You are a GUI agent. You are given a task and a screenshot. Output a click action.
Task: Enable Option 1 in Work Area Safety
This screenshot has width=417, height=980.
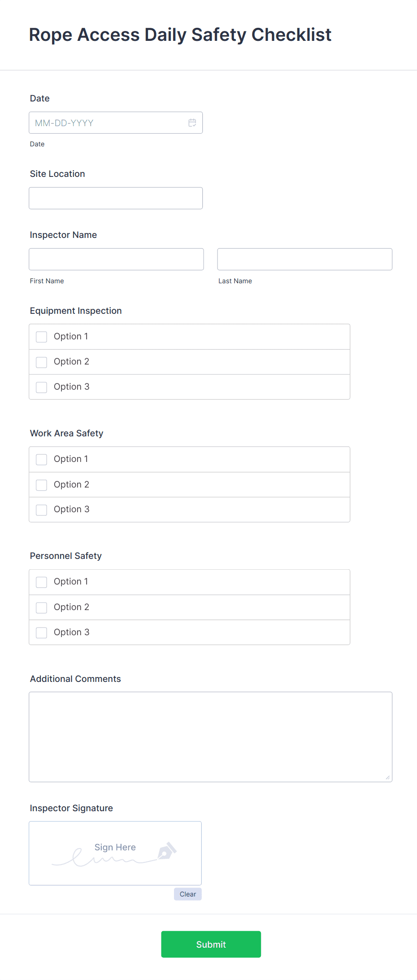41,459
